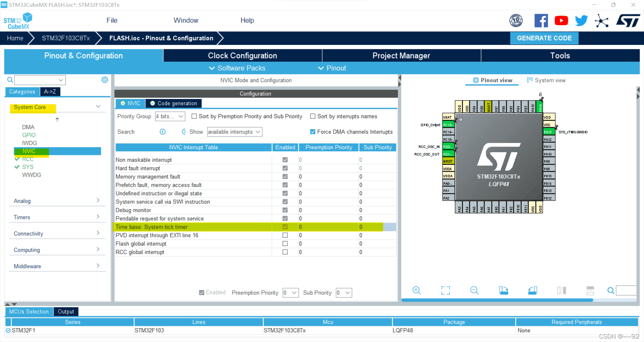Image resolution: width=644 pixels, height=342 pixels.
Task: Select the System view grid icon
Action: pyautogui.click(x=530, y=80)
